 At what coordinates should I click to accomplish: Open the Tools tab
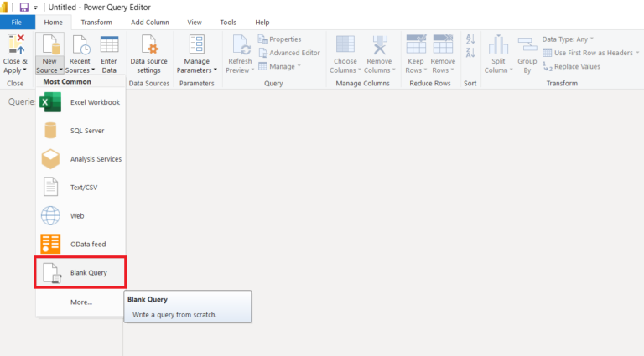(228, 22)
